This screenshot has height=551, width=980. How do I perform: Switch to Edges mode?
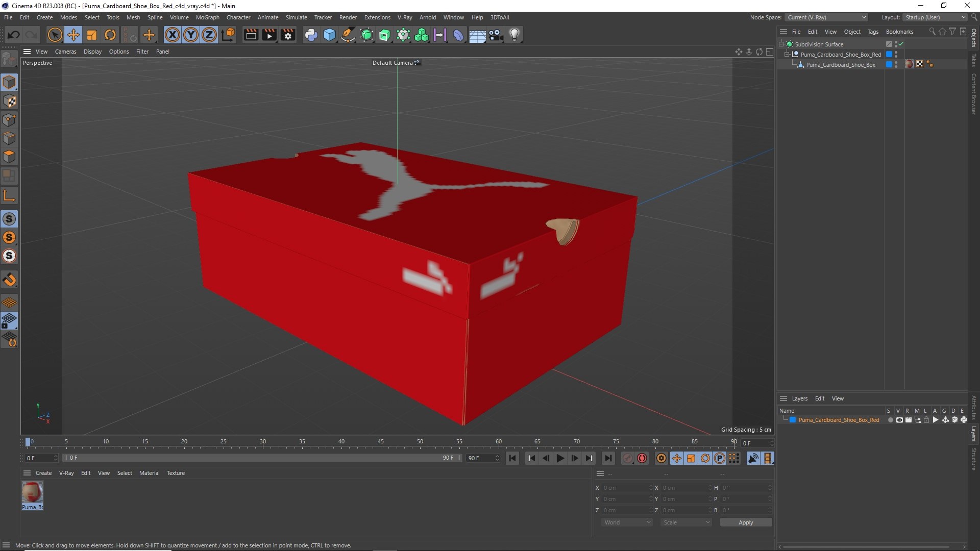coord(9,138)
